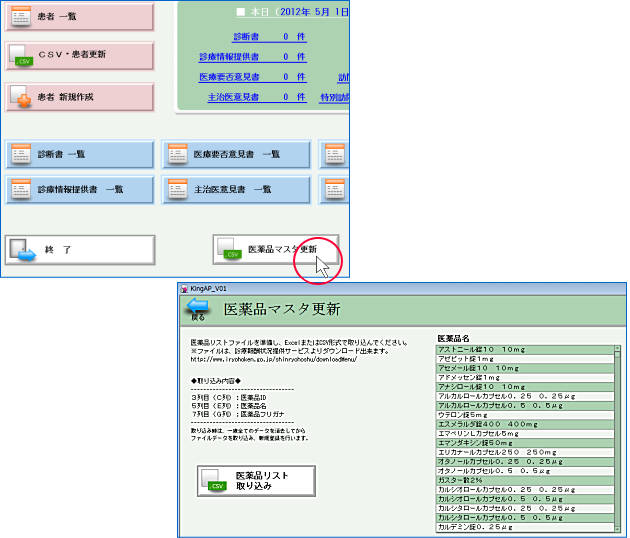The height and width of the screenshot is (538, 630).
Task: Click list icon on 診療情報提供書 一覧 button
Action: (21, 188)
